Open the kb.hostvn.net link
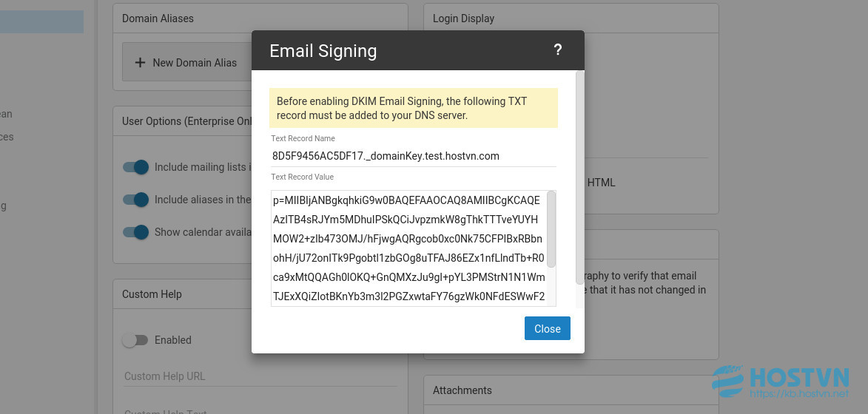 pos(798,394)
